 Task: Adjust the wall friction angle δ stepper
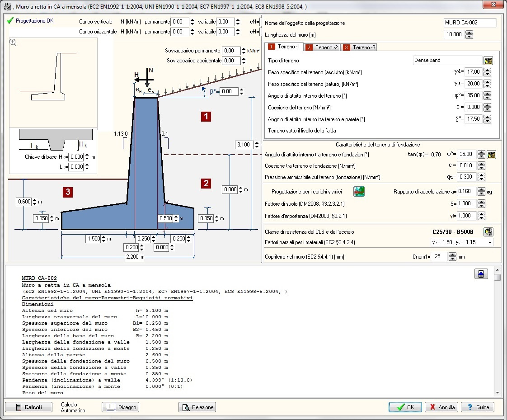tap(487, 119)
